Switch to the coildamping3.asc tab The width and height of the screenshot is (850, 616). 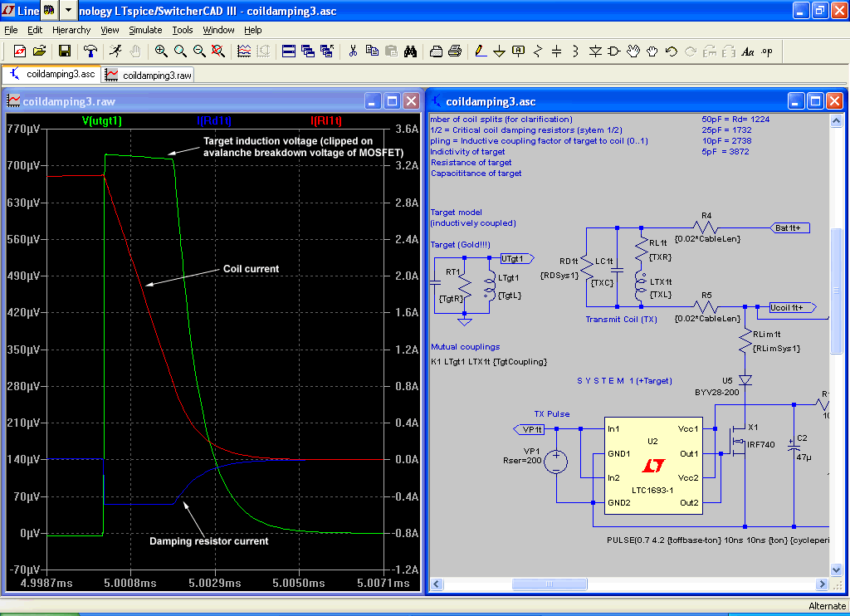tap(51, 74)
